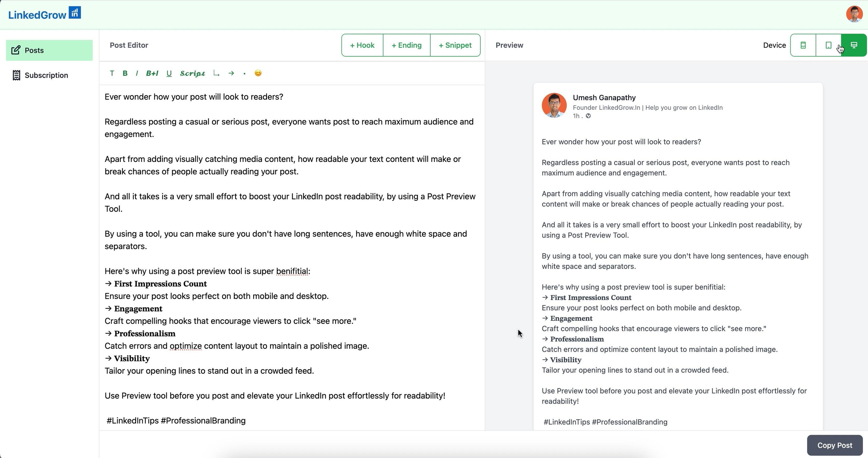Switch preview to tablet device
The image size is (868, 458).
point(828,45)
